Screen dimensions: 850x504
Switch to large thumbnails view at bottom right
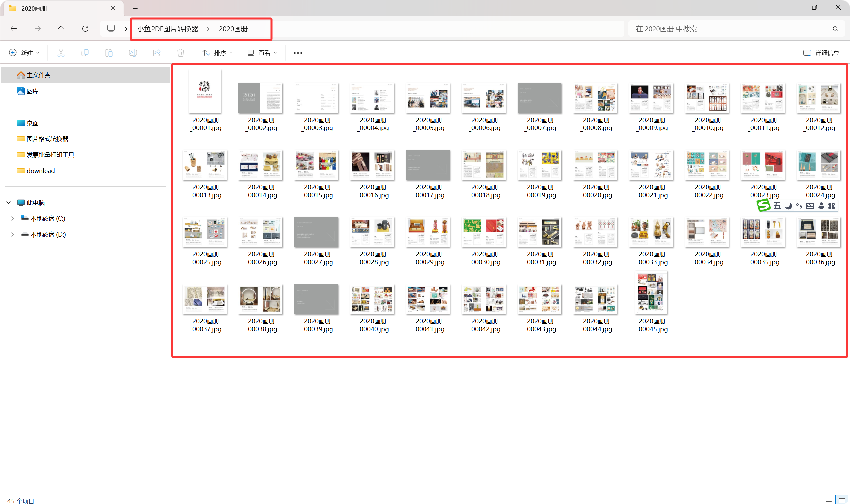tap(842, 500)
